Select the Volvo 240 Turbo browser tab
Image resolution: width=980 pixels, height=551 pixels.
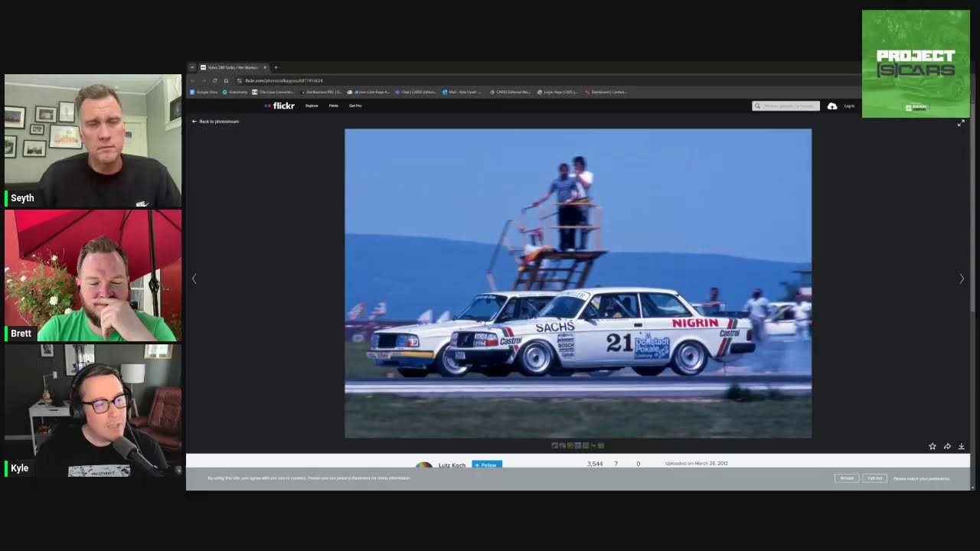click(234, 67)
